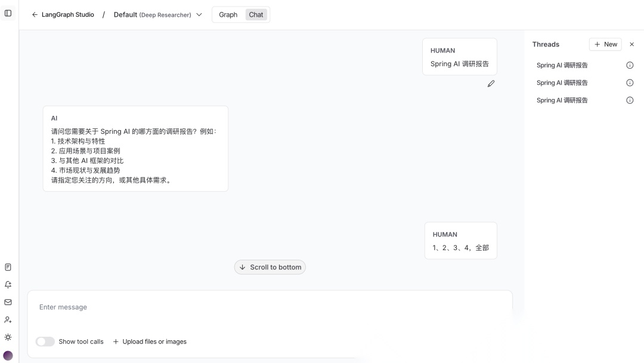Open the notes panel in the left sidebar

pos(8,266)
